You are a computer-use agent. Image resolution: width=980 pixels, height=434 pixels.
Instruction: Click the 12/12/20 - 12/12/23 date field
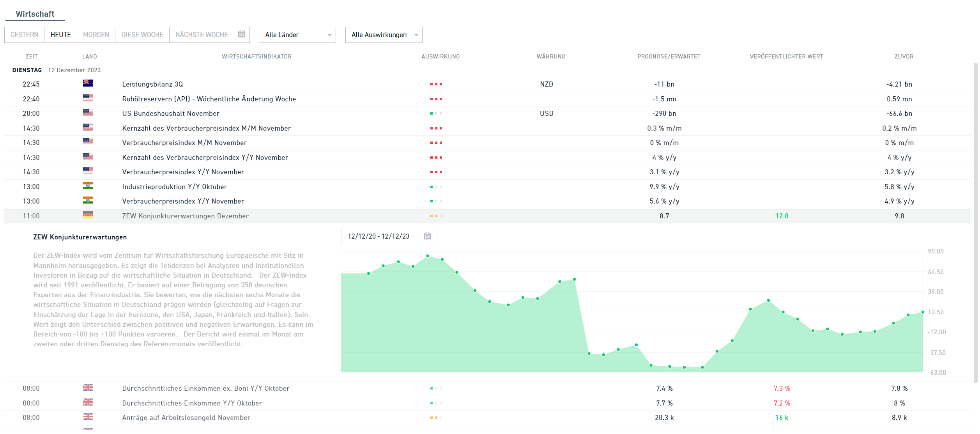tap(379, 236)
